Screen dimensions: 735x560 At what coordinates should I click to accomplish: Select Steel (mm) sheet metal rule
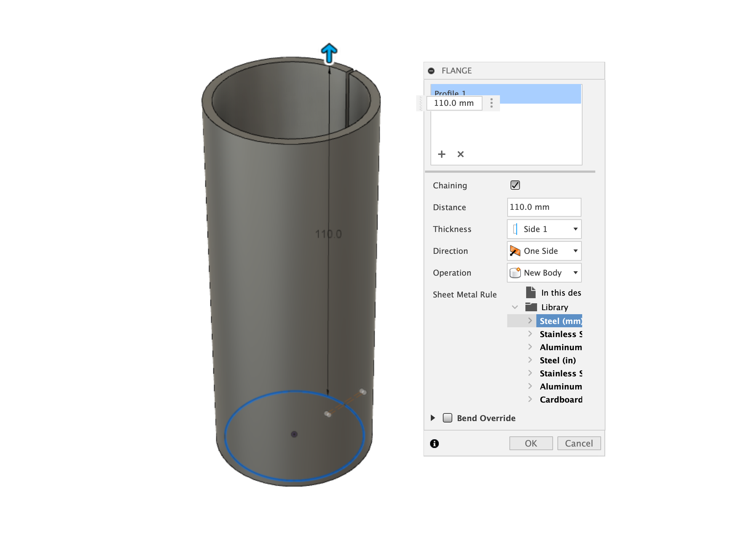pos(560,321)
